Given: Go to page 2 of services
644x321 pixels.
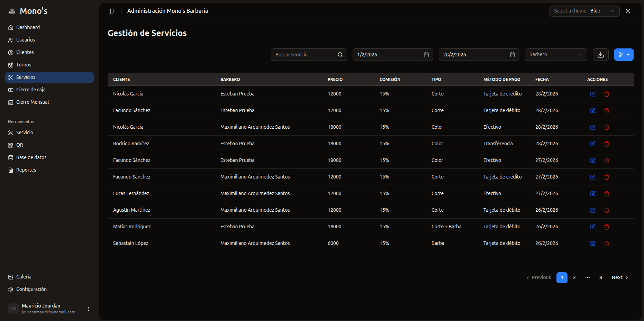Looking at the screenshot, I should tap(574, 277).
